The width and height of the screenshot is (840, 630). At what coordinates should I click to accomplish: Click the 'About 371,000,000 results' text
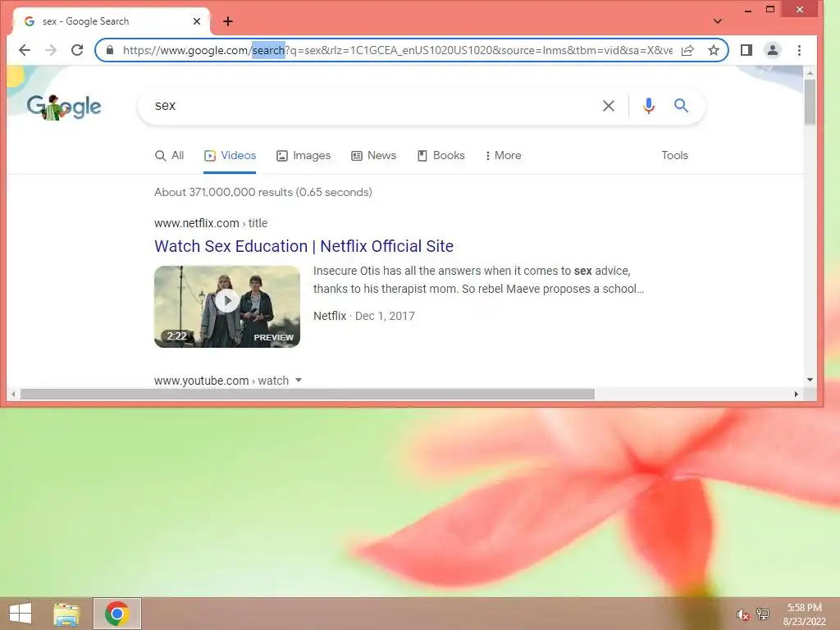tap(263, 192)
